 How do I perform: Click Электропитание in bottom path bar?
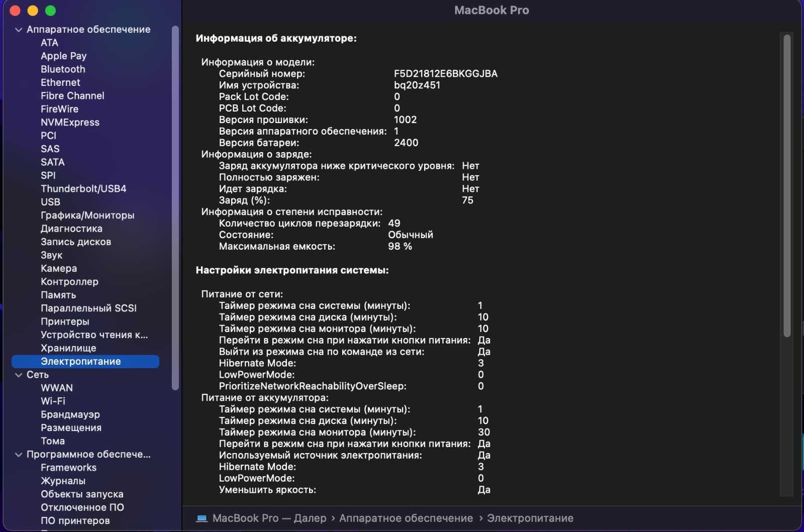pyautogui.click(x=530, y=518)
